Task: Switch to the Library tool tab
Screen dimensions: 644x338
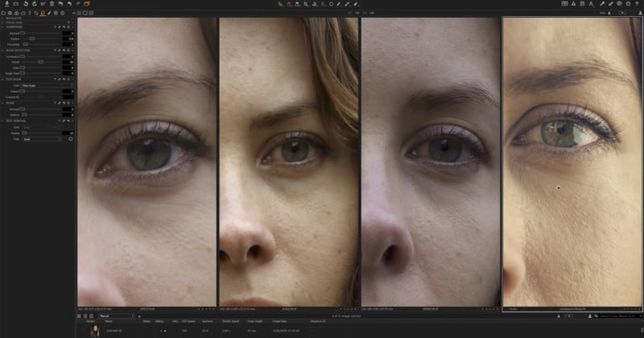Action: point(4,13)
